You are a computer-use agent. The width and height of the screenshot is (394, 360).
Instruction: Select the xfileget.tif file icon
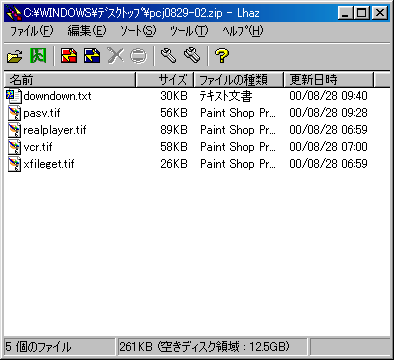pyautogui.click(x=14, y=164)
